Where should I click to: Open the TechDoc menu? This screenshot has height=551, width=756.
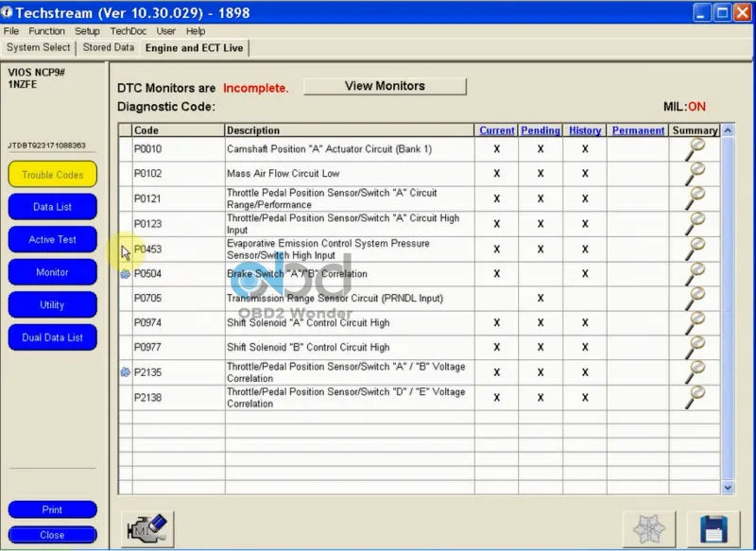click(129, 31)
